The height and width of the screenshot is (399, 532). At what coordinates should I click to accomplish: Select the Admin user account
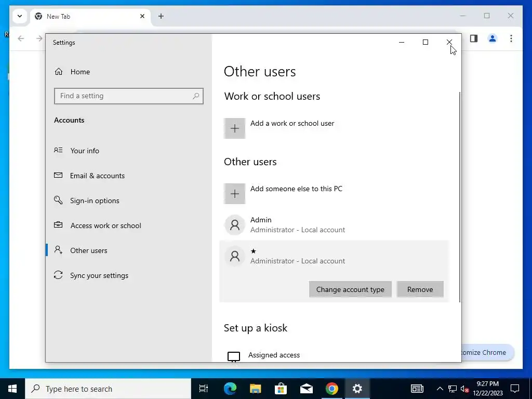coord(334,224)
